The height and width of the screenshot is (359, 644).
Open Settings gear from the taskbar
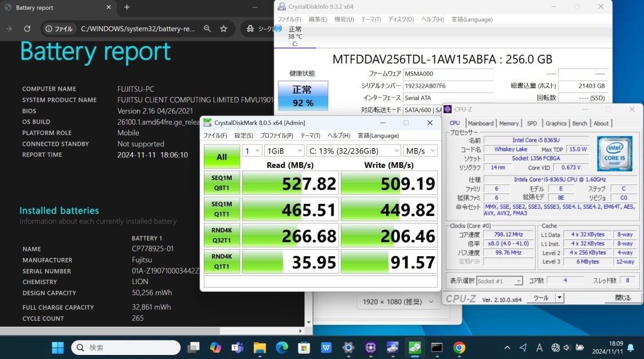[348, 347]
